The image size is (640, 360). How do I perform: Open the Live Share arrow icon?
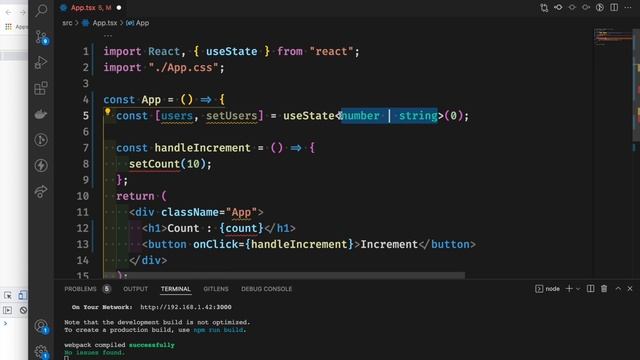point(41,191)
